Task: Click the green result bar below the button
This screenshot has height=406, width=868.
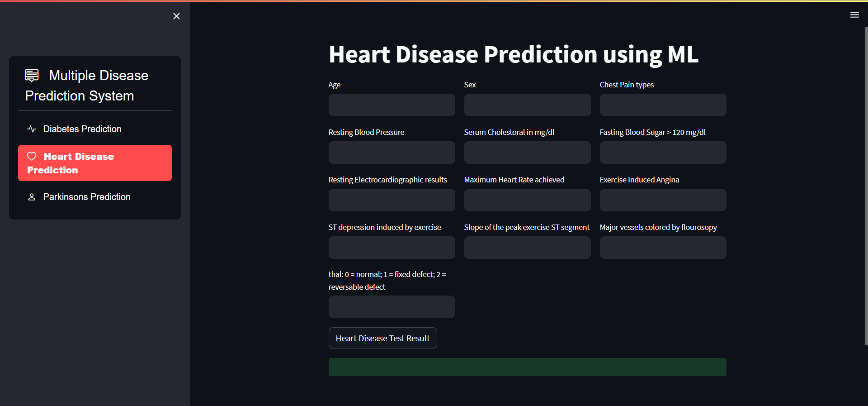Action: click(527, 367)
